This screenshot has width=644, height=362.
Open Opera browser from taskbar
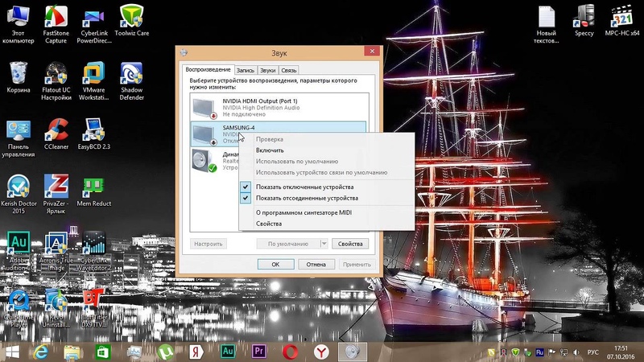(290, 352)
